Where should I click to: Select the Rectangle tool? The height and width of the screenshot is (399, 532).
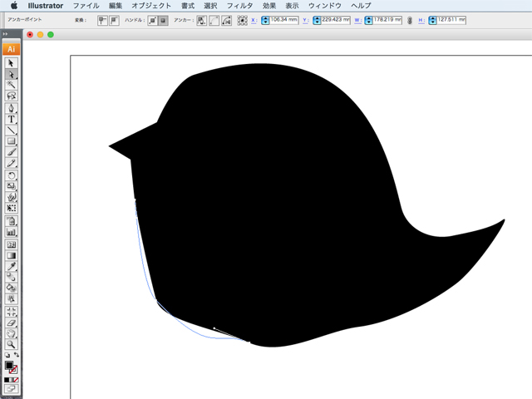pyautogui.click(x=11, y=141)
